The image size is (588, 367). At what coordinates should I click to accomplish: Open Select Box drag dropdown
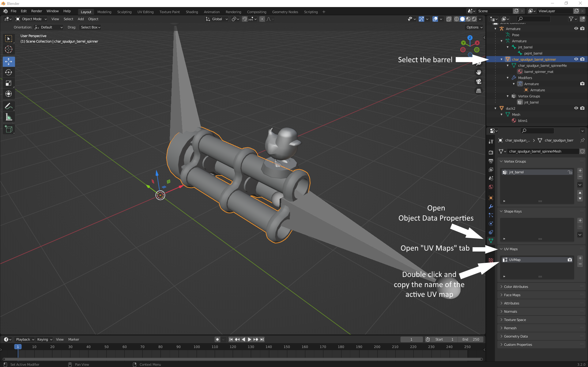pos(90,27)
